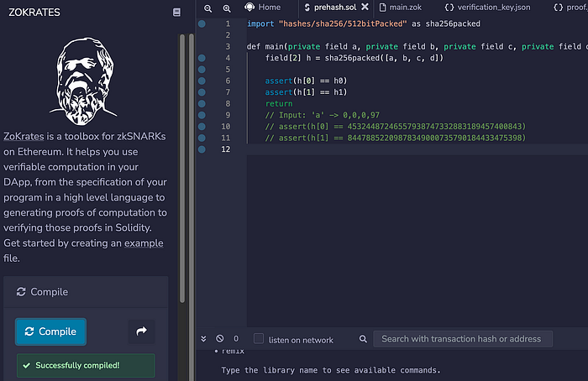588x381 pixels.
Task: Close the prehash.sol tab
Action: pos(365,7)
